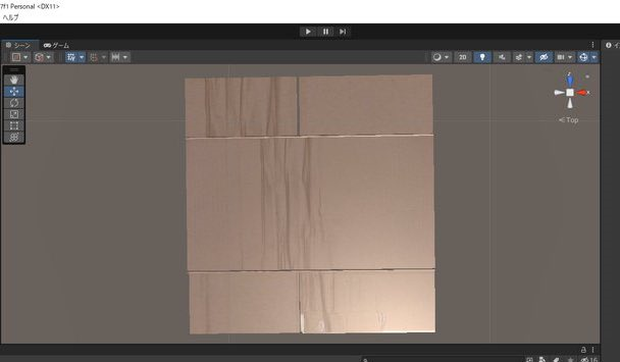Toggle hidden objects visibility eye
The height and width of the screenshot is (362, 620).
(x=544, y=57)
